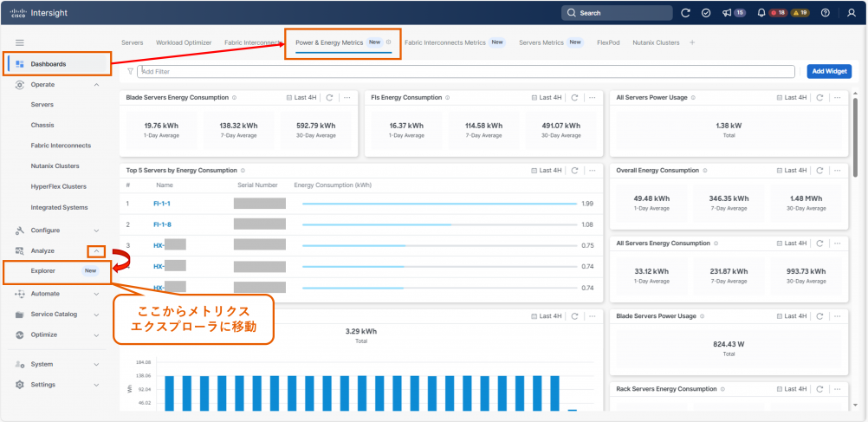Collapse the sidebar with the hamburger menu icon
Image resolution: width=868 pixels, height=422 pixels.
20,42
